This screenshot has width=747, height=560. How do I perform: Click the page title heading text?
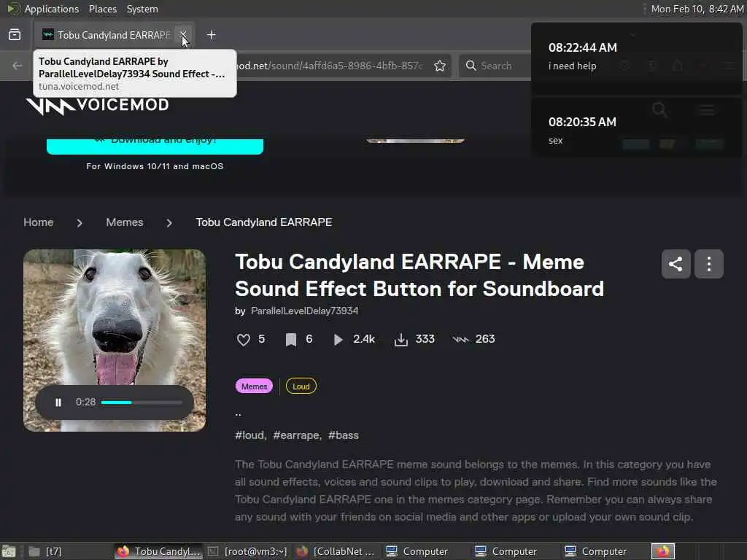click(419, 275)
